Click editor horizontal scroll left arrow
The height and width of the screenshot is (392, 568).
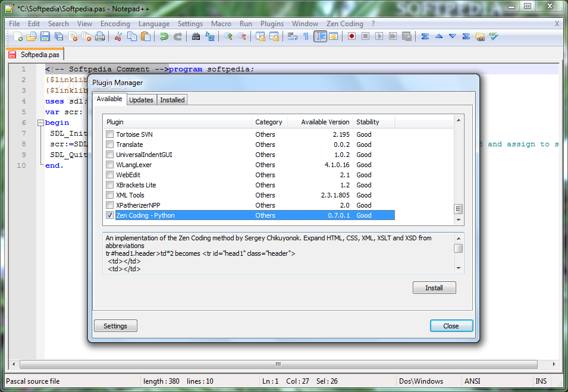[14, 364]
